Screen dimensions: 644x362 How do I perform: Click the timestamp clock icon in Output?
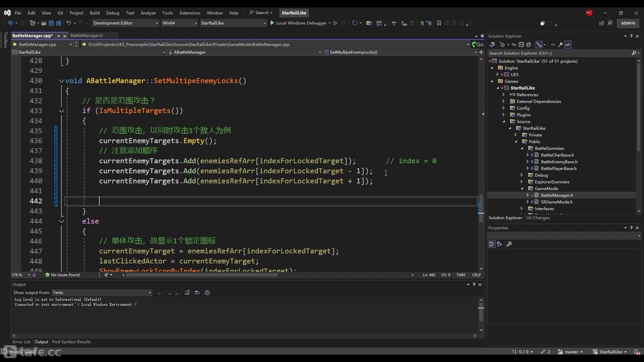(x=207, y=293)
